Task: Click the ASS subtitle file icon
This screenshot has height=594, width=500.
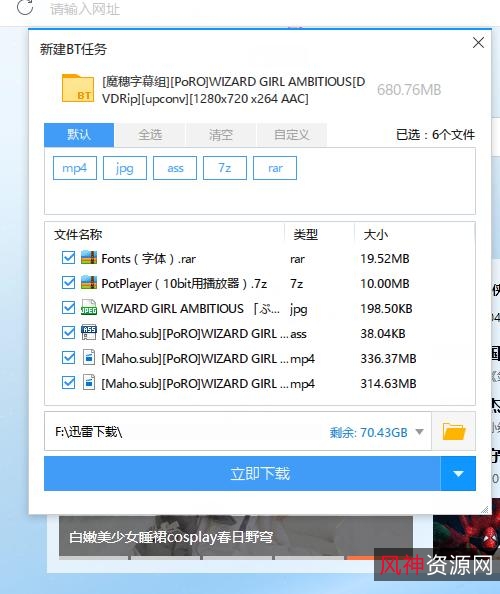Action: 89,333
